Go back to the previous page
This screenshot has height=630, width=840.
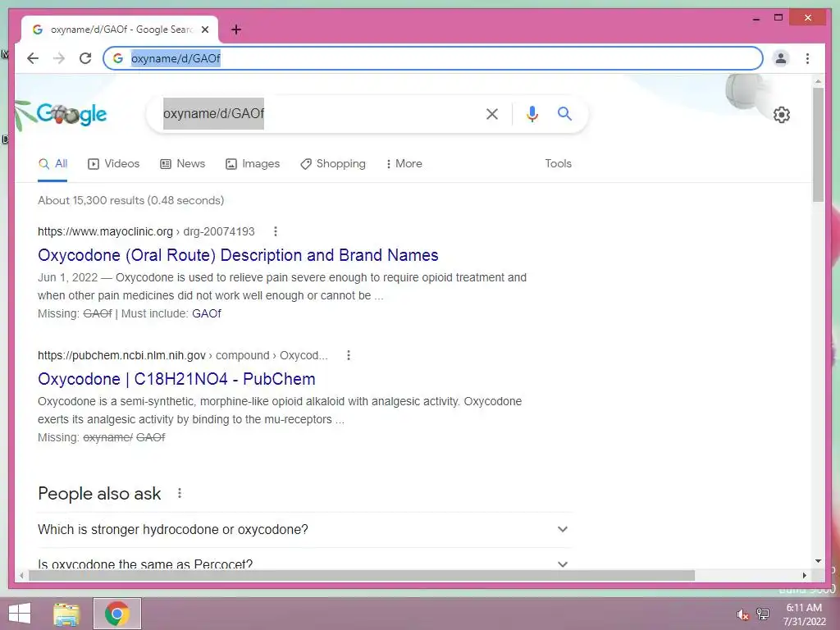pyautogui.click(x=33, y=58)
